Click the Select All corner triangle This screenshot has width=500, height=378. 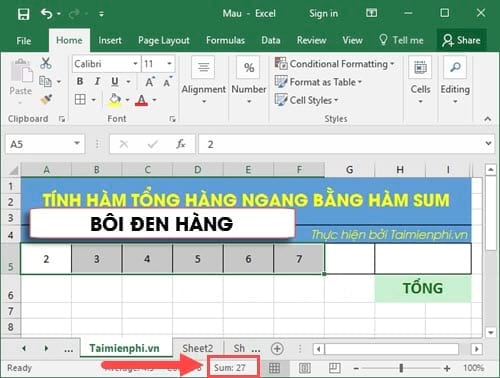click(13, 170)
